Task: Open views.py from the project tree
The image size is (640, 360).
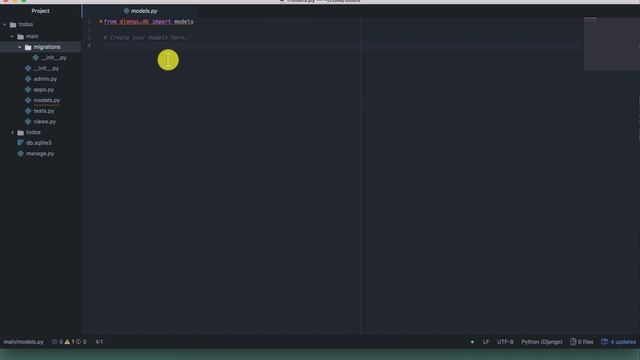Action: tap(44, 121)
